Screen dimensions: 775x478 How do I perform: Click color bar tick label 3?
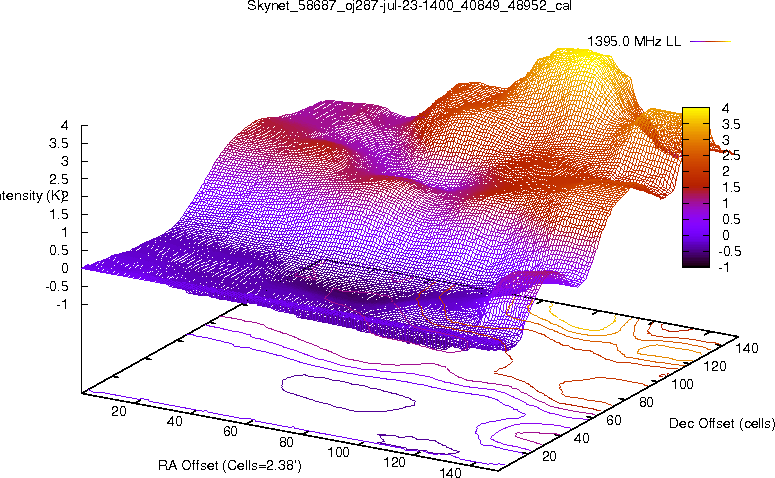[726, 140]
